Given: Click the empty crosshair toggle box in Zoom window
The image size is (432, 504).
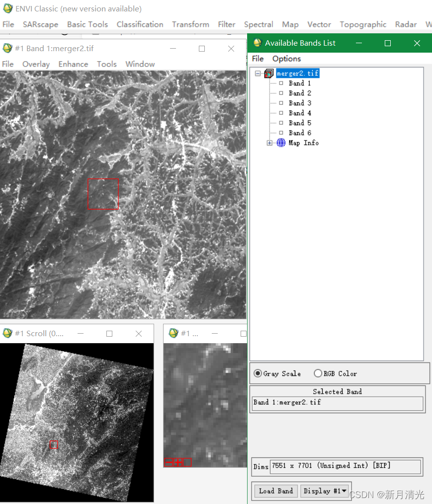Looking at the screenshot, I should pos(187,462).
